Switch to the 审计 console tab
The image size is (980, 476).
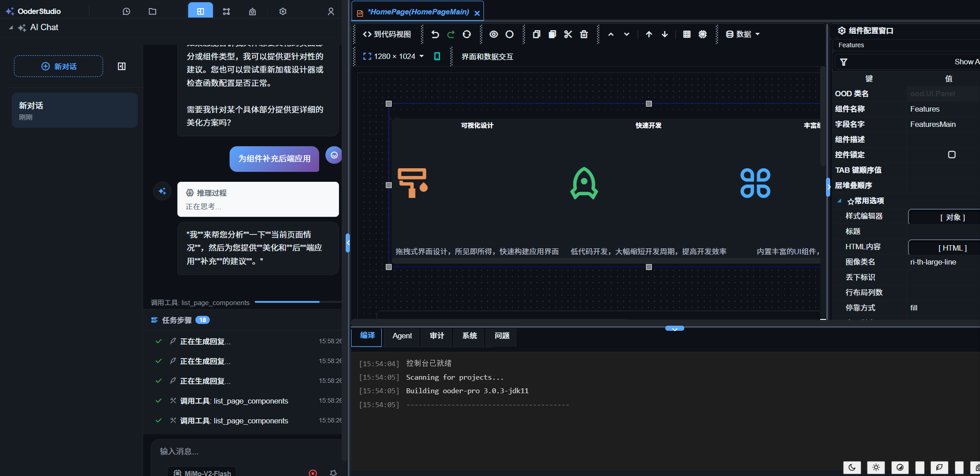tap(437, 336)
